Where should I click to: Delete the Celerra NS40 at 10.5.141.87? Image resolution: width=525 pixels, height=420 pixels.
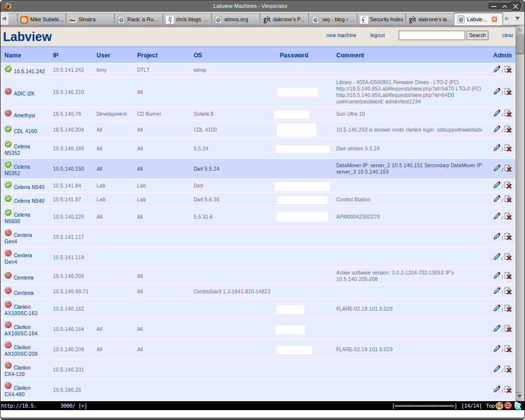[x=508, y=199]
